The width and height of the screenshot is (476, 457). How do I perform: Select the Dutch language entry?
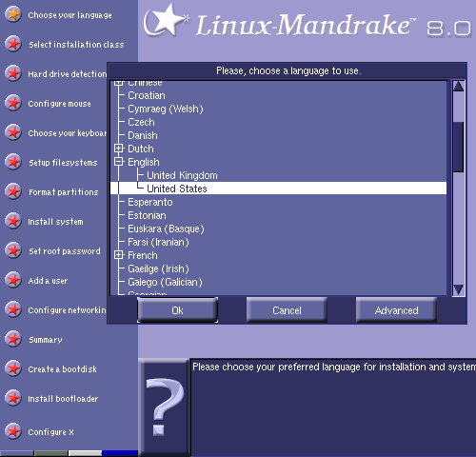(141, 149)
